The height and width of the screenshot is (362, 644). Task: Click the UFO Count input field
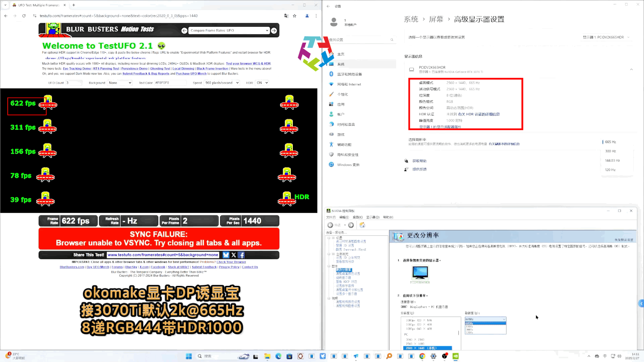73,83
